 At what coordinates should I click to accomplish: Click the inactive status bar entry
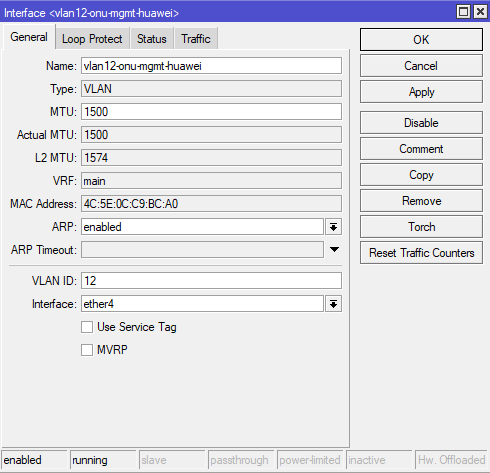379,460
